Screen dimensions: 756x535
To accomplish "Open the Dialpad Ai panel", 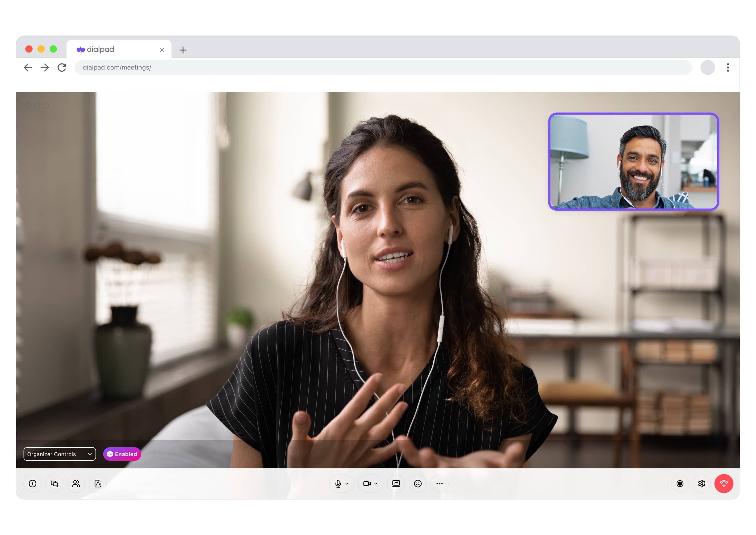I will [x=97, y=484].
